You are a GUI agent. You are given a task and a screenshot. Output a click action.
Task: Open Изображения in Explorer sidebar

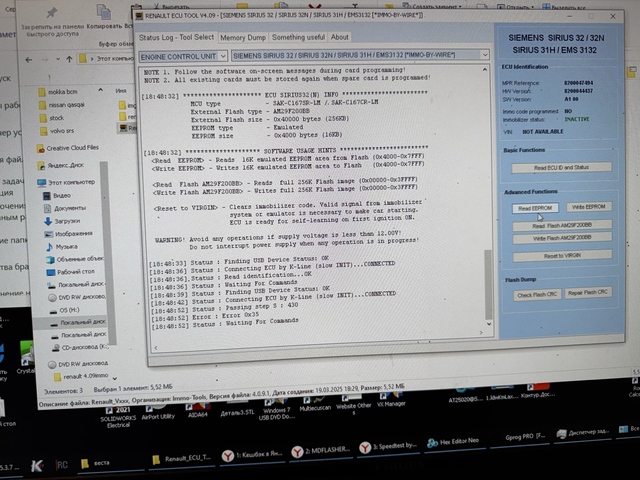coord(69,234)
